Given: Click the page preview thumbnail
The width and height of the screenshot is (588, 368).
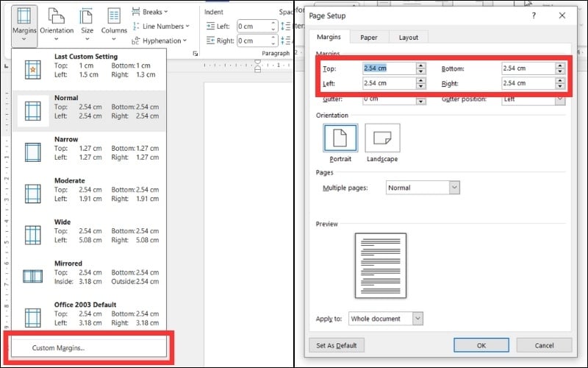Looking at the screenshot, I should [381, 266].
